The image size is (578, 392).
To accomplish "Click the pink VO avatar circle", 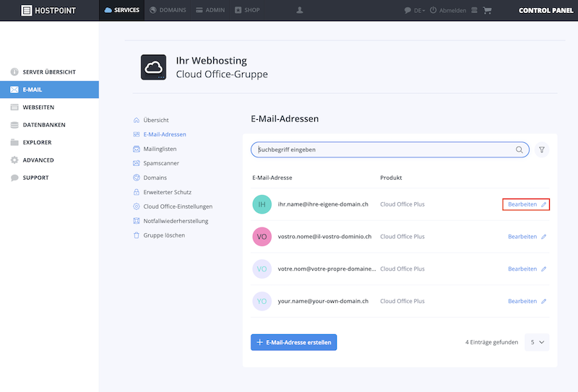I will coord(262,237).
